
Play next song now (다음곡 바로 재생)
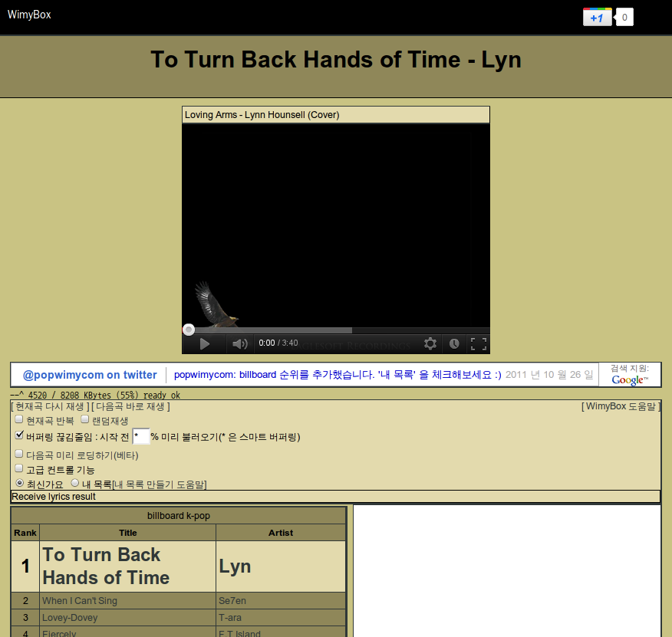click(130, 406)
